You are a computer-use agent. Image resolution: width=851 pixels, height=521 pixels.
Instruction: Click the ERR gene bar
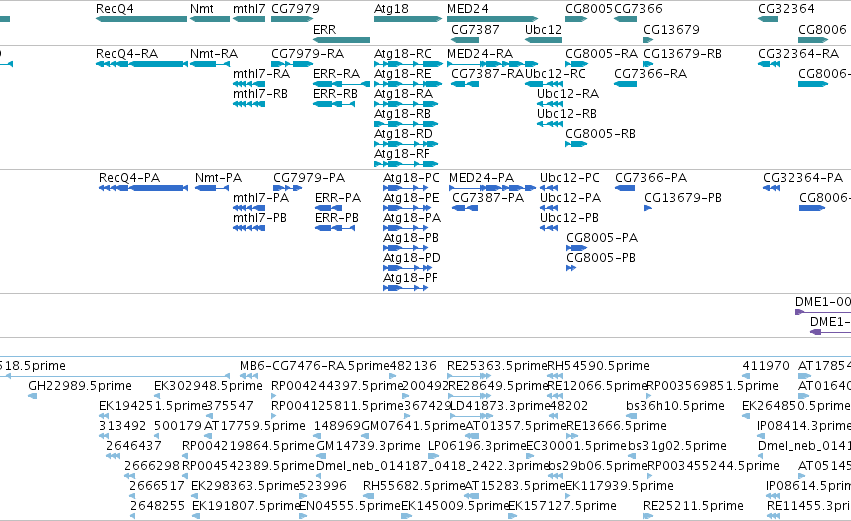(341, 40)
